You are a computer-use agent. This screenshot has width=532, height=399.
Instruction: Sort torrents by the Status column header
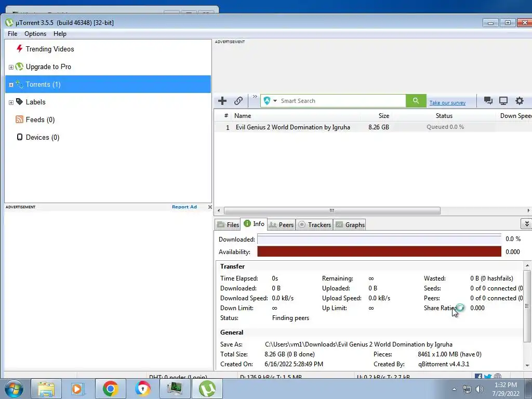tap(444, 116)
